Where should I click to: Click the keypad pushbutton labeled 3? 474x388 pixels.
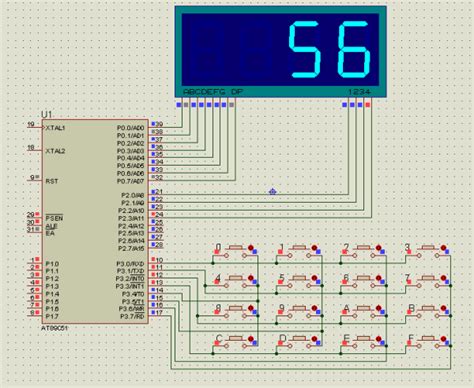pyautogui.click(x=428, y=248)
